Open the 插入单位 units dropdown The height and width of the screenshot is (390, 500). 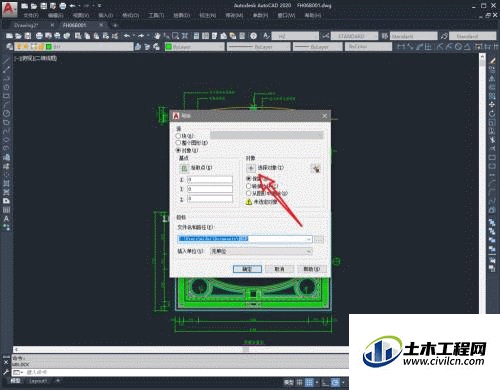click(261, 251)
